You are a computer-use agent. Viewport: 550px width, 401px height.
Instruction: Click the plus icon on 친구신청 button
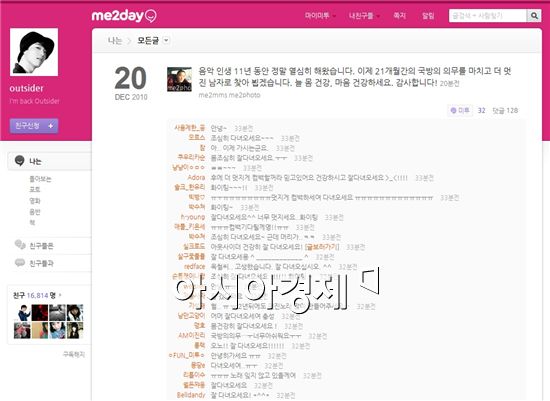point(51,126)
